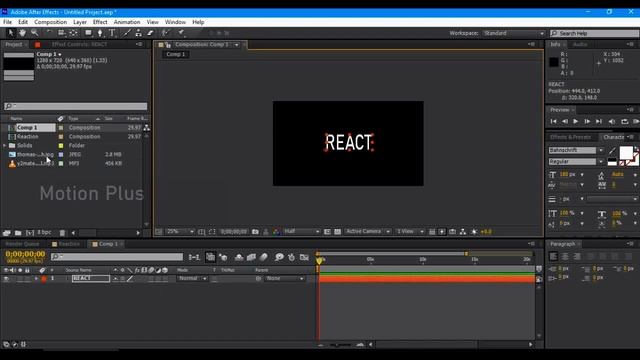Toggle loop option in Preview panel

point(624,121)
